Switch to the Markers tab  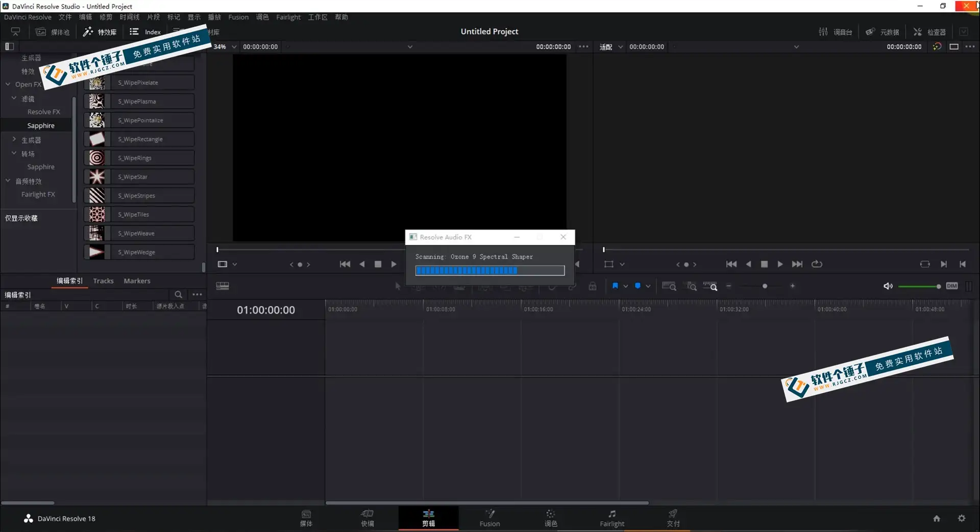pos(137,281)
